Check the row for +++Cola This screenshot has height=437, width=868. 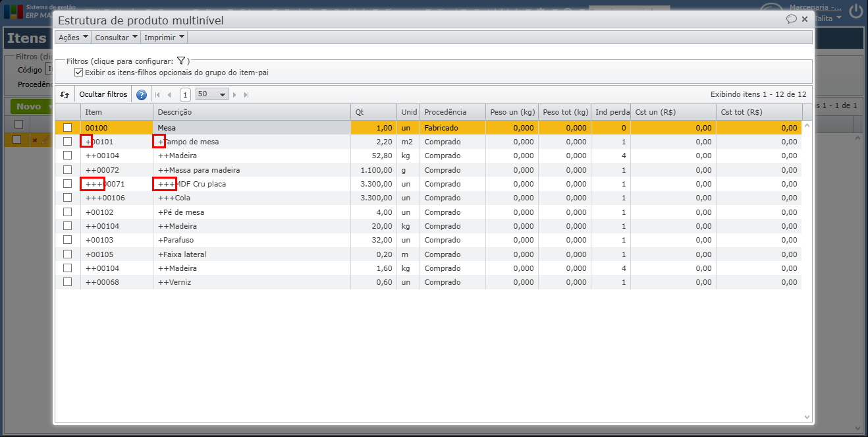tap(67, 198)
